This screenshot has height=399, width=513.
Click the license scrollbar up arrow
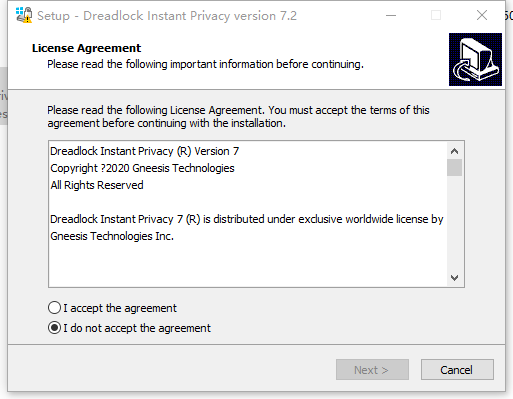(454, 151)
